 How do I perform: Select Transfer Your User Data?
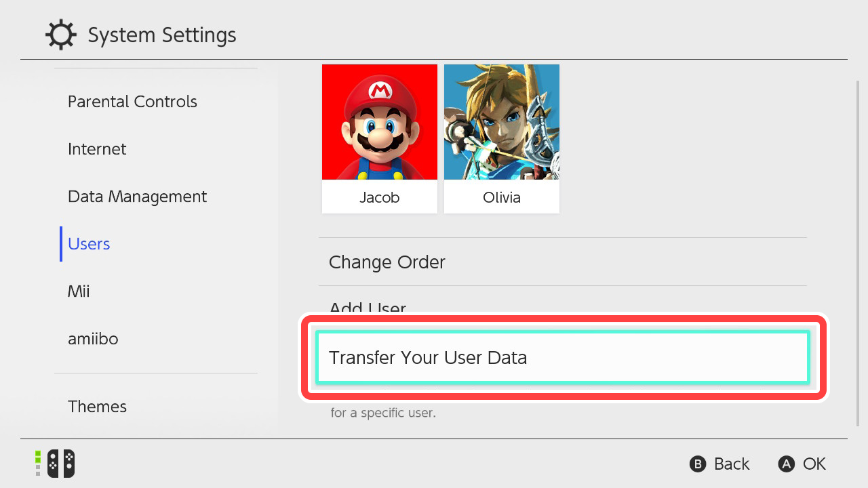(x=563, y=357)
